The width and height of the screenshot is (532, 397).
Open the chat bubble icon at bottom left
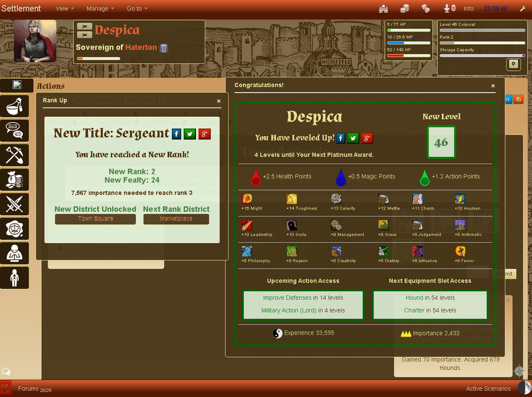(x=6, y=372)
